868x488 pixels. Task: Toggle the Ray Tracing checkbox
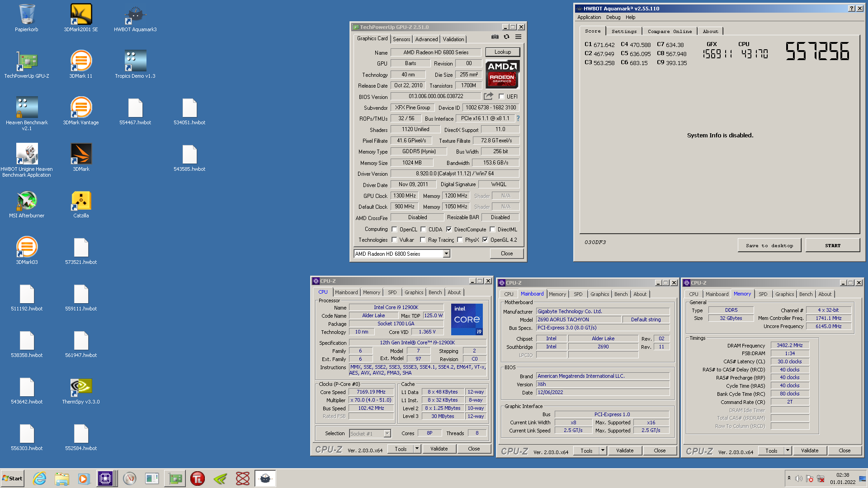[x=423, y=240]
